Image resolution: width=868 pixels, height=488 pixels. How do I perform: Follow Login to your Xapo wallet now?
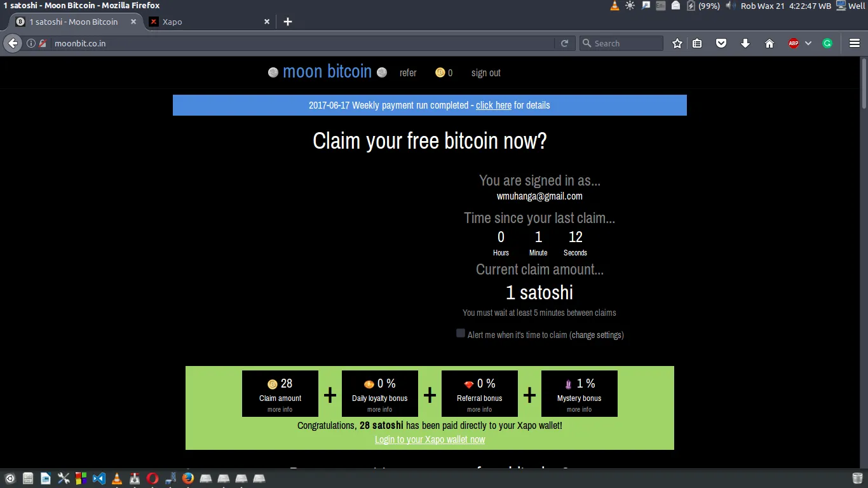coord(430,439)
